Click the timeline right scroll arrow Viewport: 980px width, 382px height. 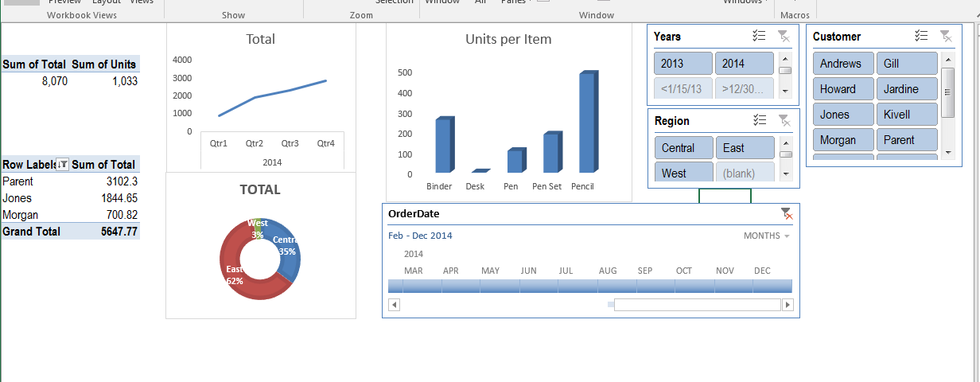[787, 305]
